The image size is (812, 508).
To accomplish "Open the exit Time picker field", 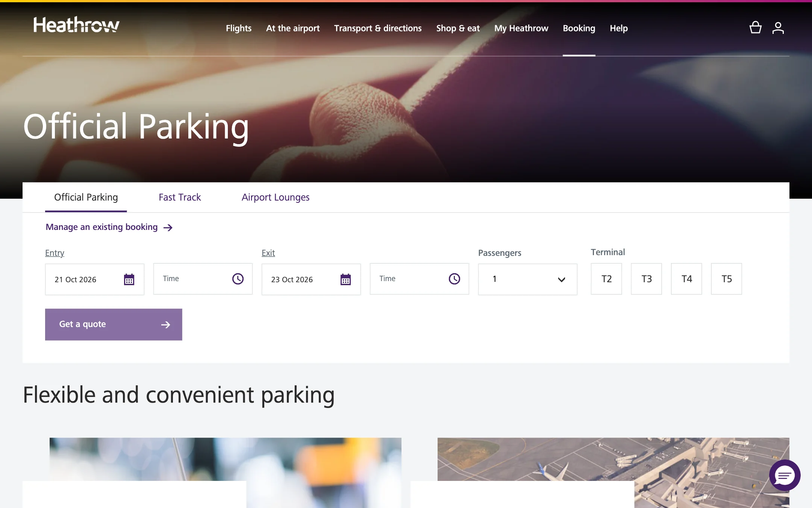I will pyautogui.click(x=420, y=279).
